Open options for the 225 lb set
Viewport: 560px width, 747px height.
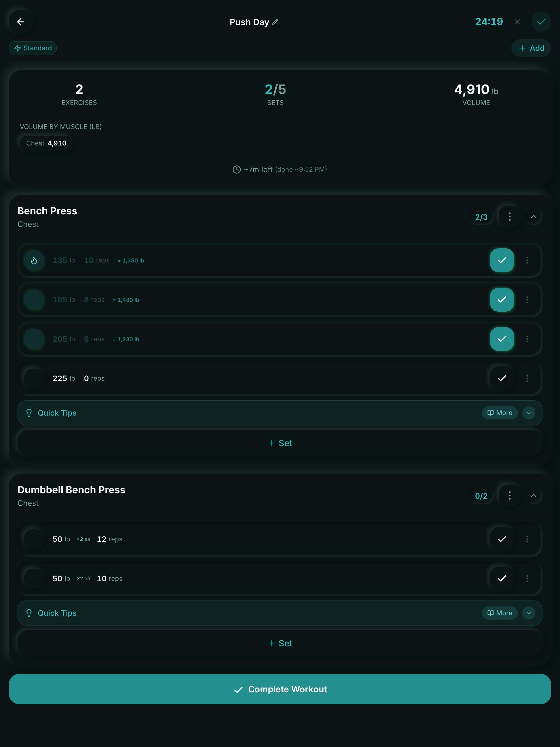[x=527, y=378]
